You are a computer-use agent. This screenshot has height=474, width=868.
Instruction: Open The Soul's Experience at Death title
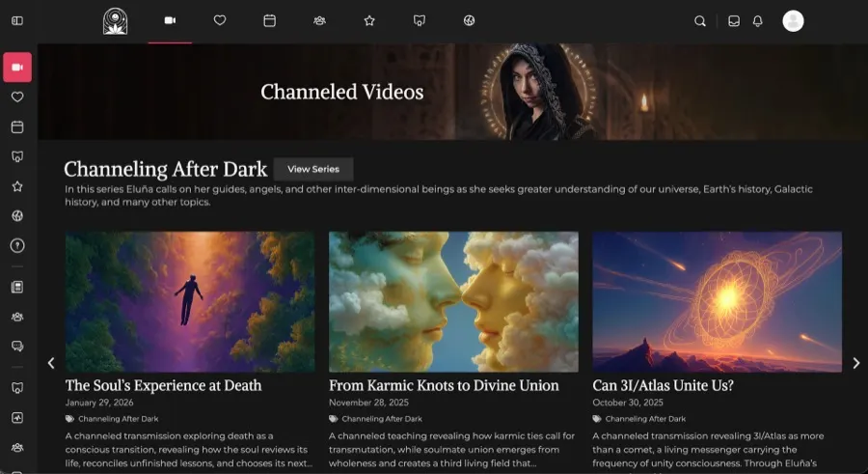(x=163, y=385)
